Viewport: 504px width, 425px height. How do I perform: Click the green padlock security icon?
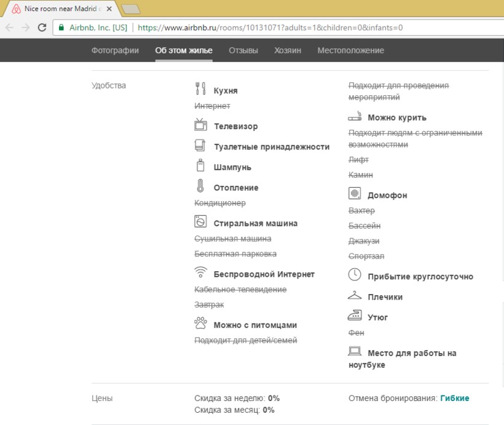point(61,27)
